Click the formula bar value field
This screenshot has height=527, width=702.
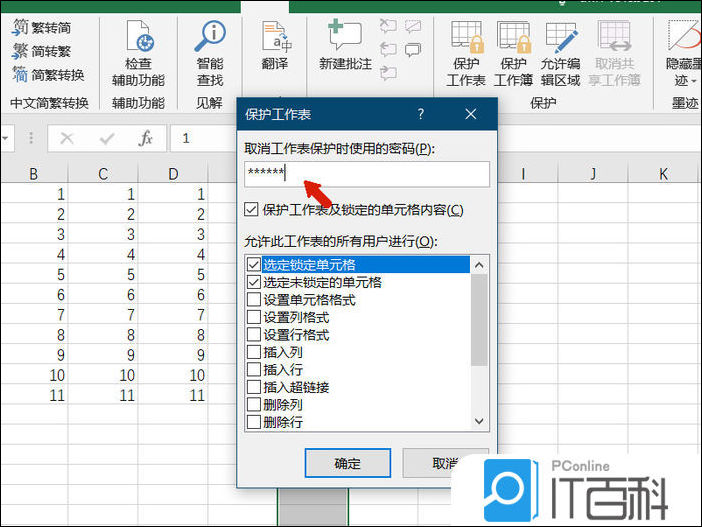[204, 138]
